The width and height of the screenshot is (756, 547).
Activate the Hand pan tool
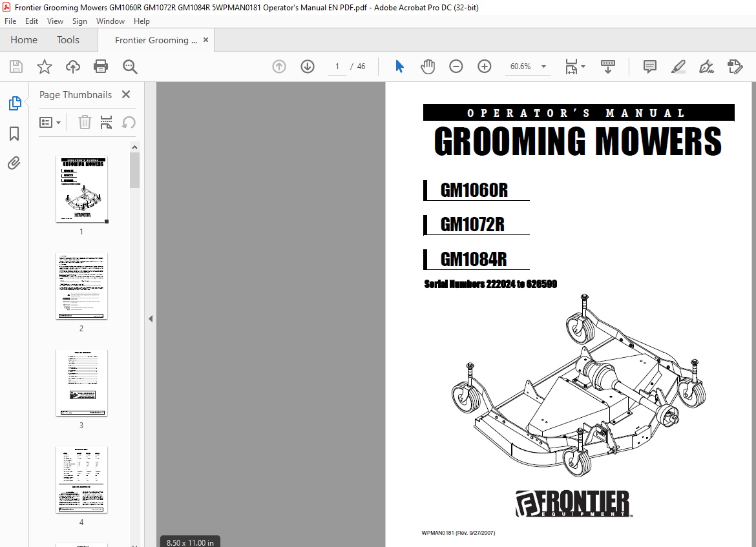pos(428,67)
